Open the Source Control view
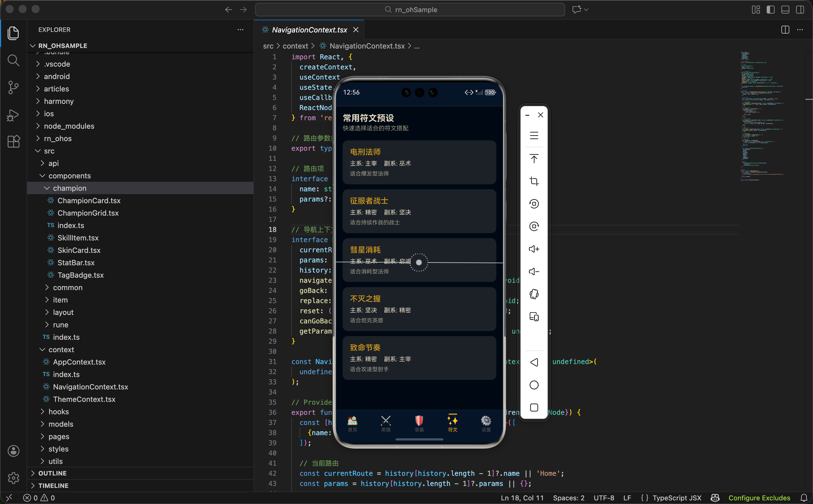Screen dimensions: 813x504 pos(13,87)
